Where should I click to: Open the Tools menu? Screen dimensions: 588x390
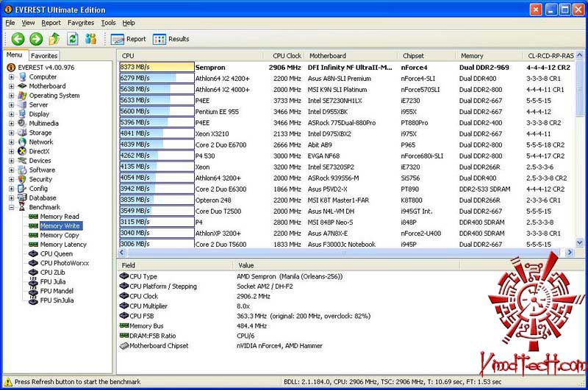tap(108, 23)
